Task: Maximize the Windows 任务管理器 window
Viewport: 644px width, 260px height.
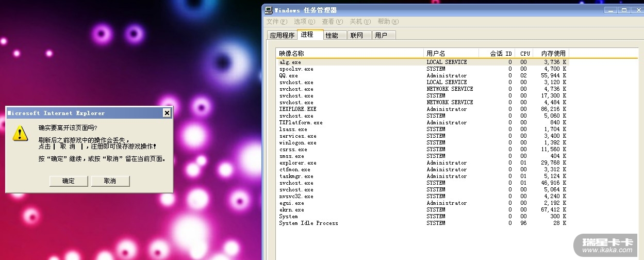Action: [624, 10]
